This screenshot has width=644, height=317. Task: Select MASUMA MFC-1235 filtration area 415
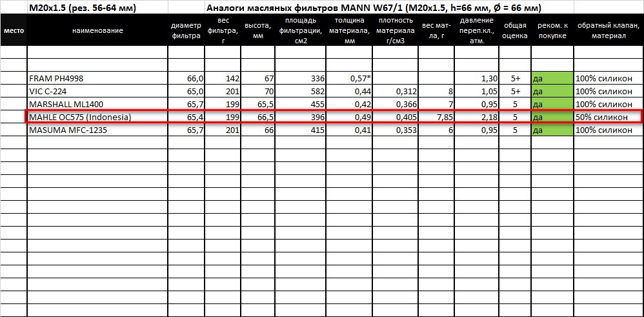(x=301, y=130)
